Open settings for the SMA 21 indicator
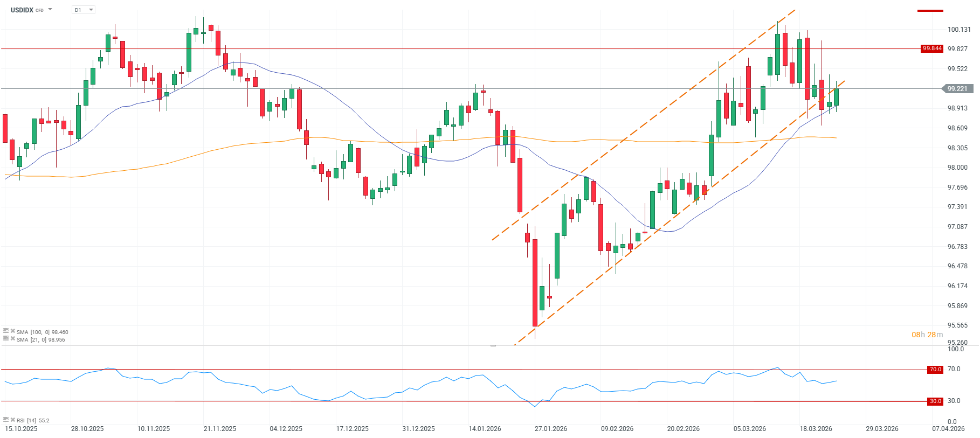 coord(6,339)
